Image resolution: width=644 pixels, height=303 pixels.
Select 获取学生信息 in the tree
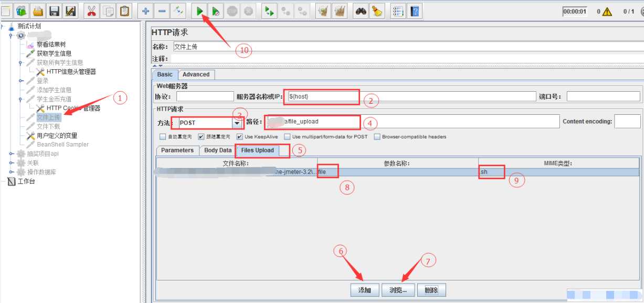click(x=54, y=53)
